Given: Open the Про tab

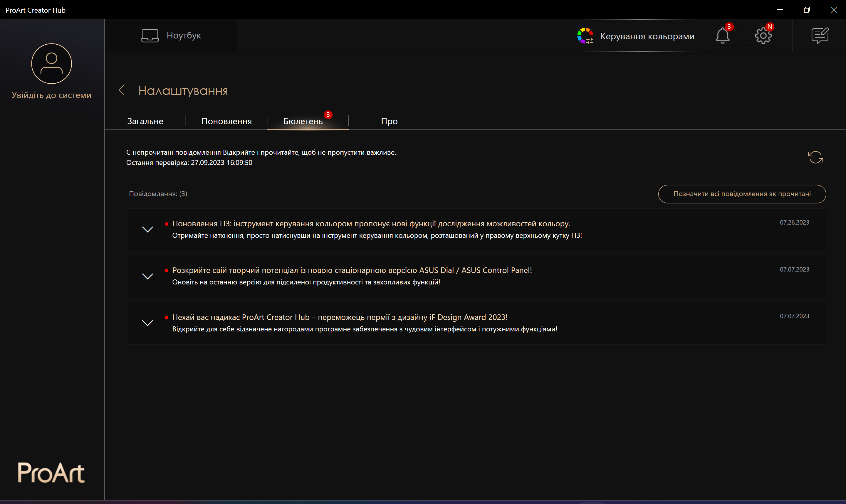Looking at the screenshot, I should [x=389, y=121].
